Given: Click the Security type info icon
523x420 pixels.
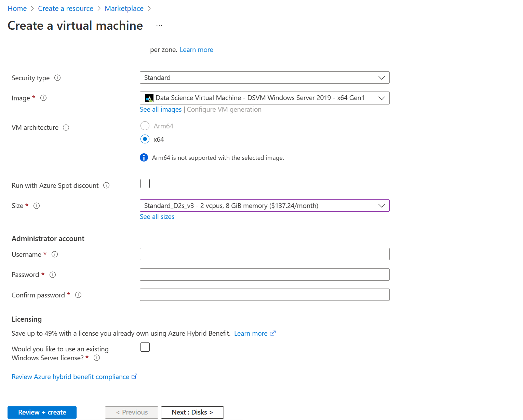Looking at the screenshot, I should pyautogui.click(x=57, y=78).
